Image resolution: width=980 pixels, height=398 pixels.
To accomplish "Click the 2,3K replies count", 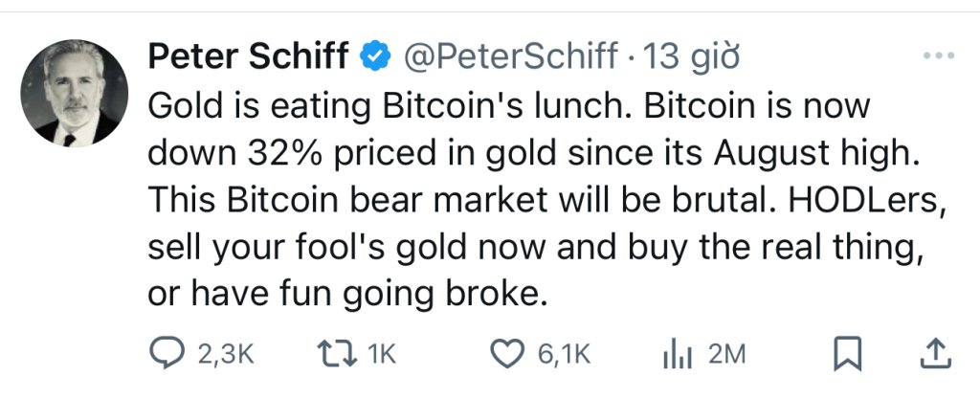I will point(226,354).
